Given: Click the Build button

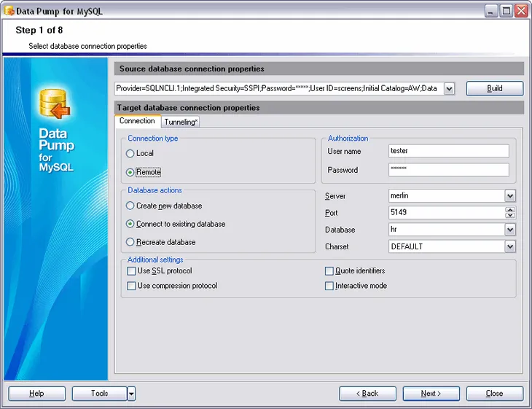Looking at the screenshot, I should [495, 89].
